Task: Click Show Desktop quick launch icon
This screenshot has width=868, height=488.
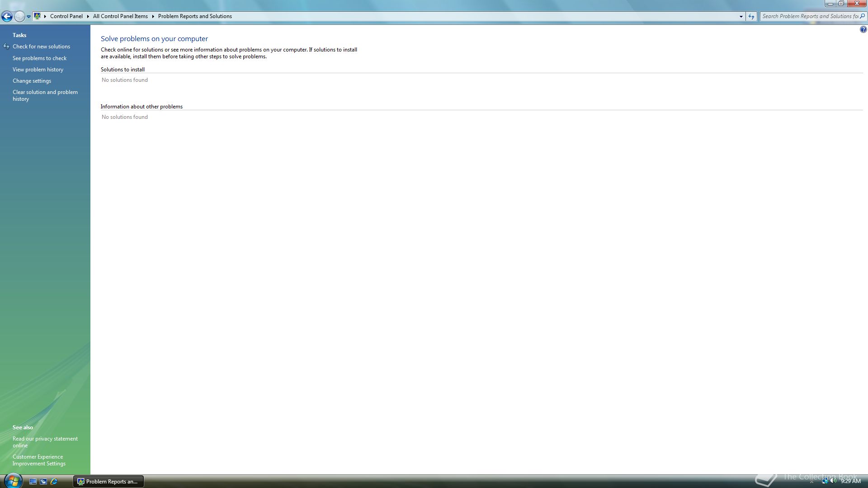Action: (x=33, y=482)
